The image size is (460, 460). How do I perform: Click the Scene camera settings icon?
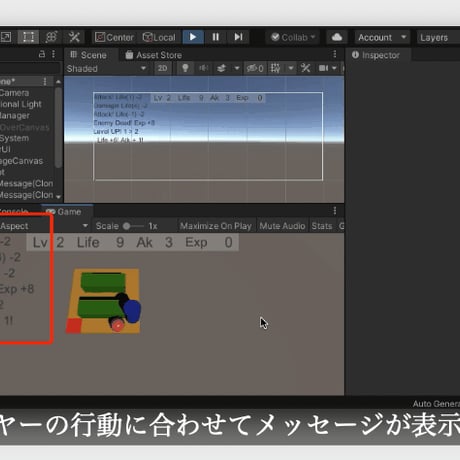(x=323, y=68)
